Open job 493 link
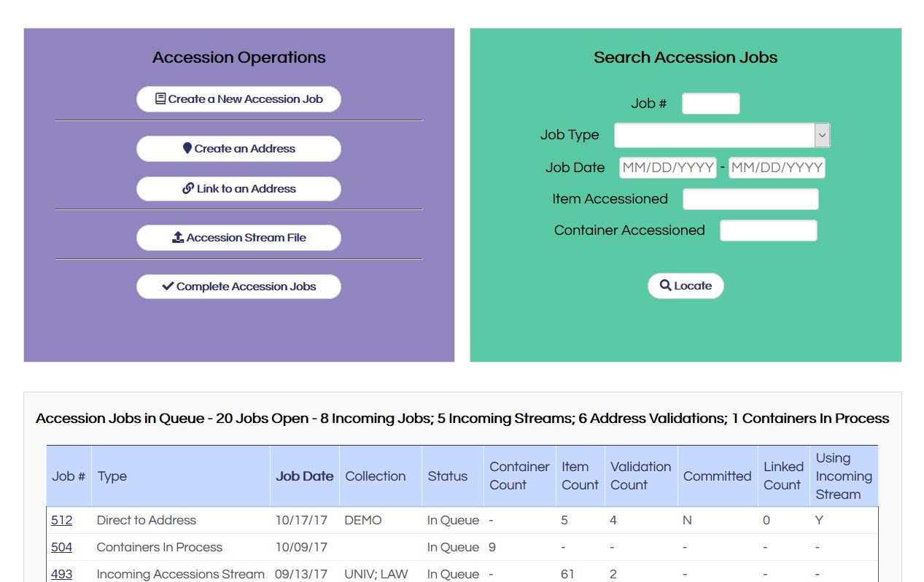The width and height of the screenshot is (924, 582). pos(61,574)
